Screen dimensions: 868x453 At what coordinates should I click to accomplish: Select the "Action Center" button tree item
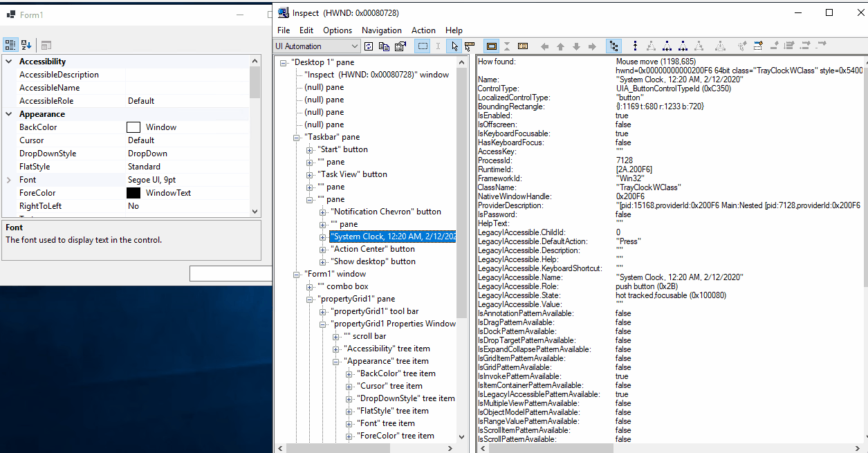click(x=373, y=249)
